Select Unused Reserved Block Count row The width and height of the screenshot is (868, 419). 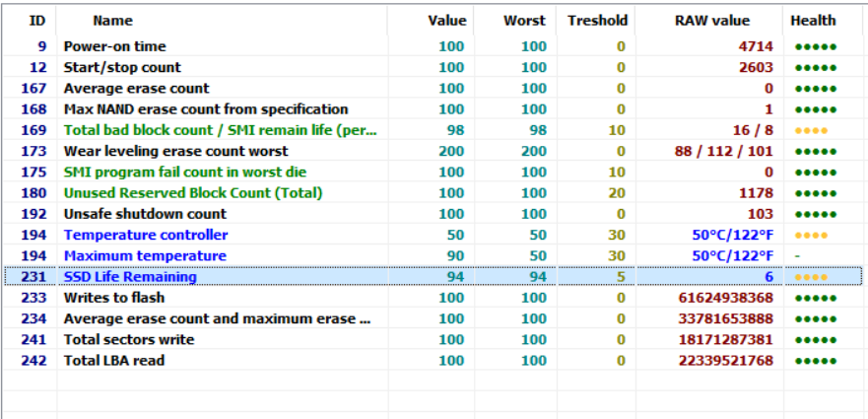coord(193,193)
